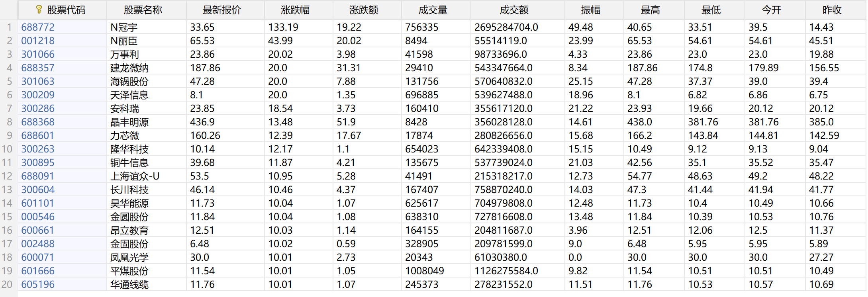
Task: Click the 最新报价 column header
Action: pyautogui.click(x=222, y=10)
